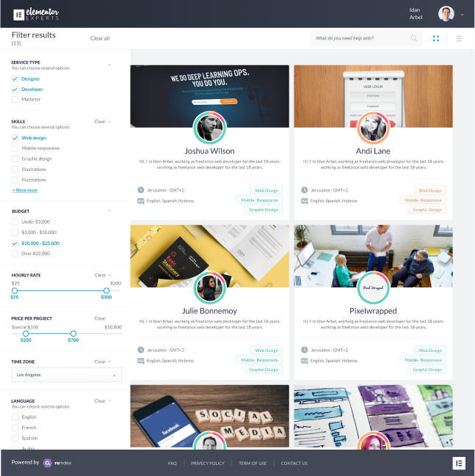Clear the Language filter
The image size is (475, 476).
100,401
